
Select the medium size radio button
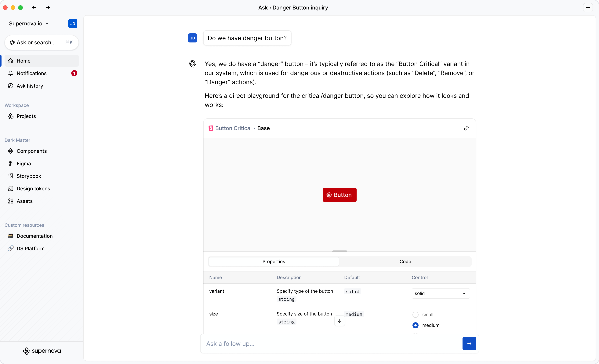tap(416, 325)
